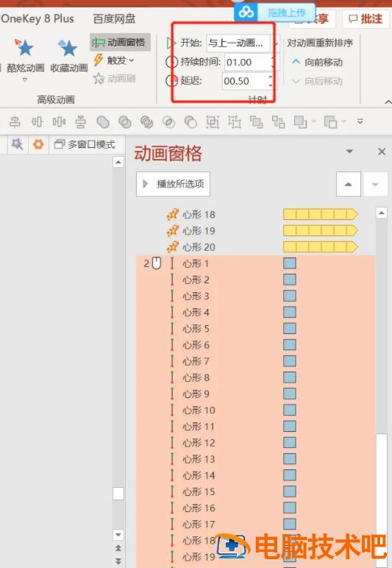This screenshot has height=568, width=392.
Task: Move the animation earlier with 向前移动
Action: pos(318,63)
